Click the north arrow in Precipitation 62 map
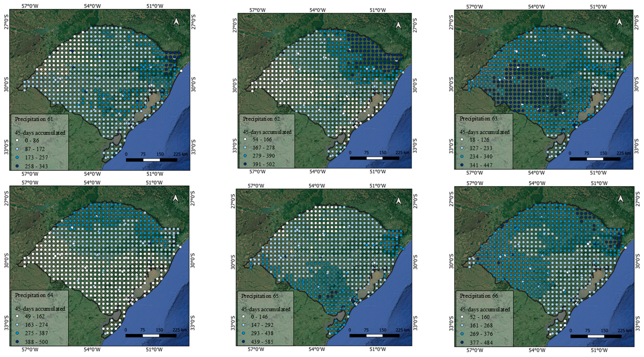 (398, 25)
